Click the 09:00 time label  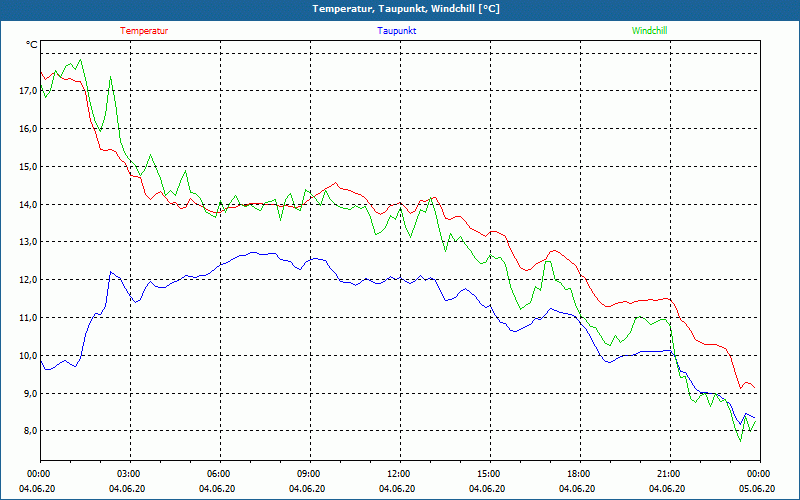point(308,474)
